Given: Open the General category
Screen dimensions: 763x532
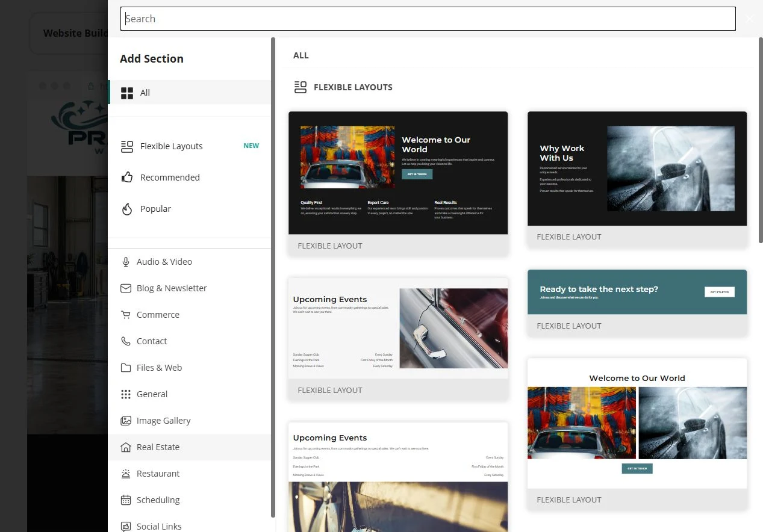Looking at the screenshot, I should pyautogui.click(x=190, y=394).
